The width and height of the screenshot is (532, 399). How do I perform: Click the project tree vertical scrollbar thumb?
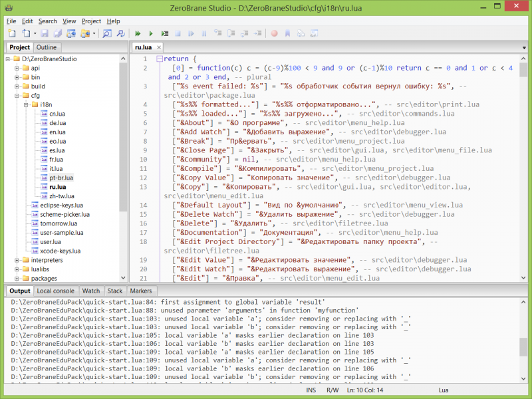point(123,137)
